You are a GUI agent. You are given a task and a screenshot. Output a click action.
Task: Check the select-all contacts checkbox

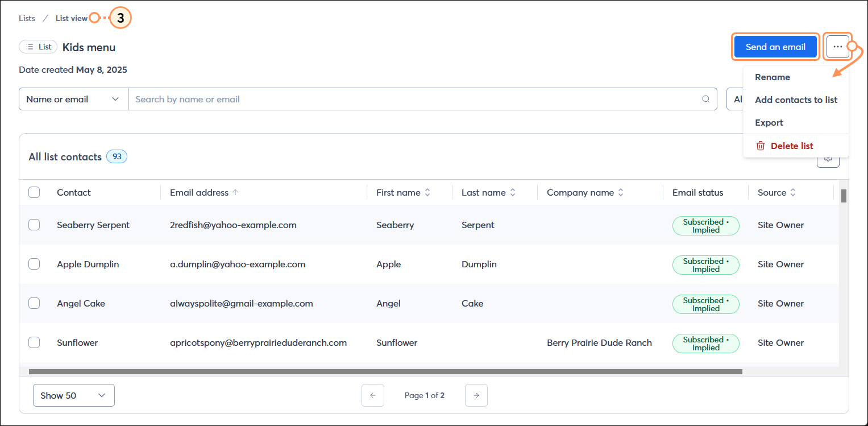pos(34,192)
